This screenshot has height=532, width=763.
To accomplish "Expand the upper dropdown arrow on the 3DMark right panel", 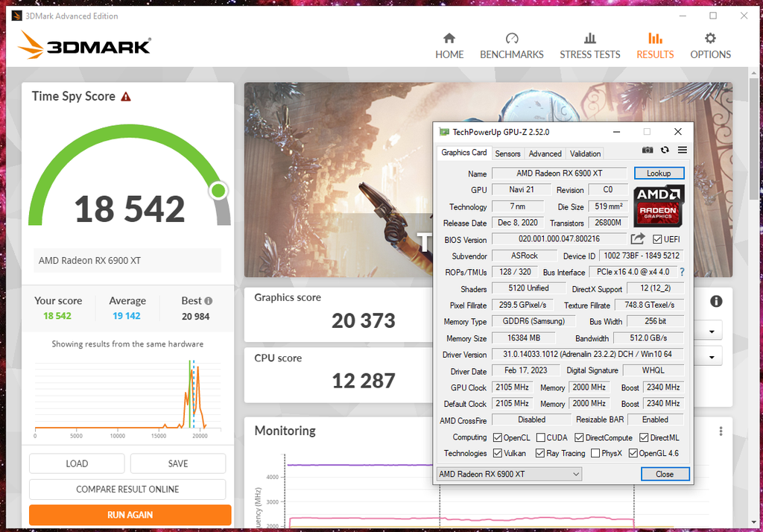I will coord(712,332).
